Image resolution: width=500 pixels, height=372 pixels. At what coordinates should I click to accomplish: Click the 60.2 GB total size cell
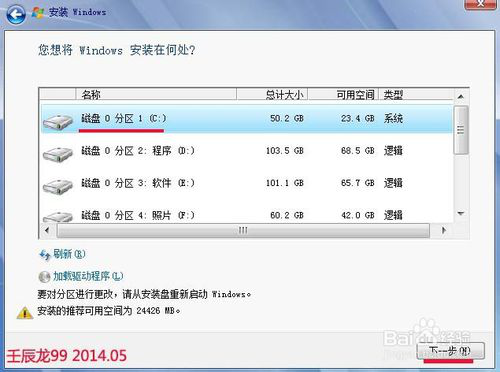point(287,215)
